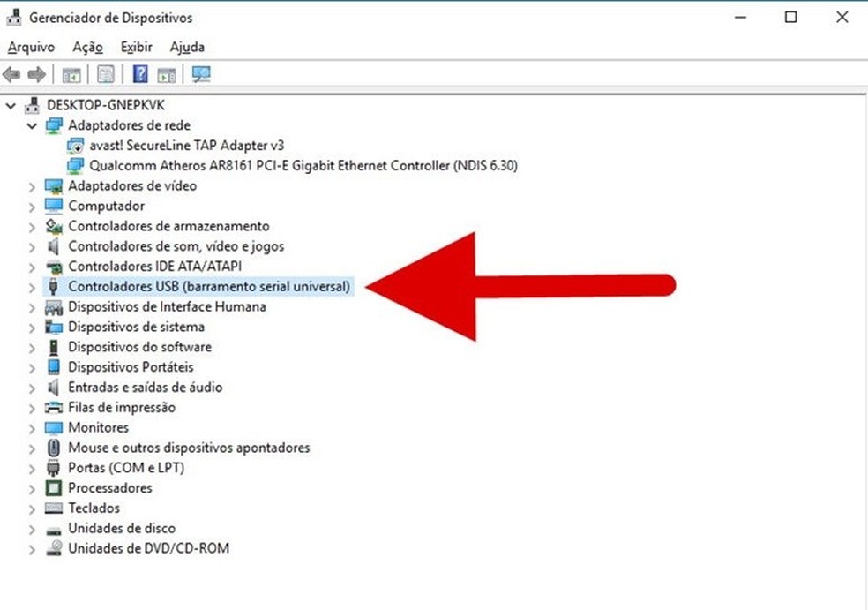Click the Mouse e outros dispositivos icon
The image size is (868, 610).
53,448
